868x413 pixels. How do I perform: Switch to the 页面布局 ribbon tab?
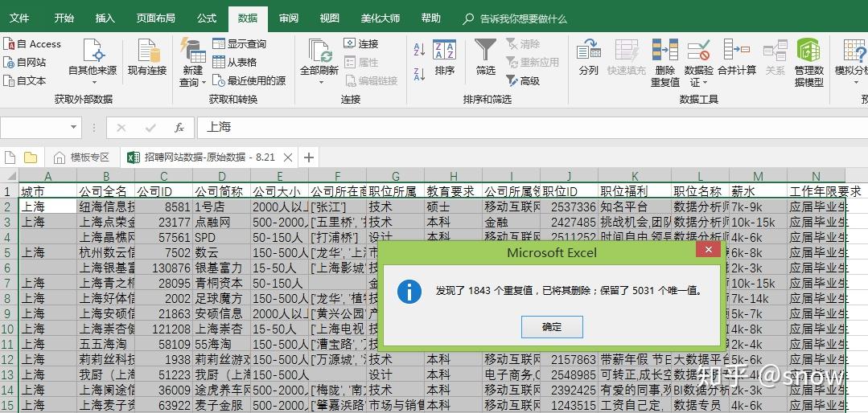tap(155, 18)
